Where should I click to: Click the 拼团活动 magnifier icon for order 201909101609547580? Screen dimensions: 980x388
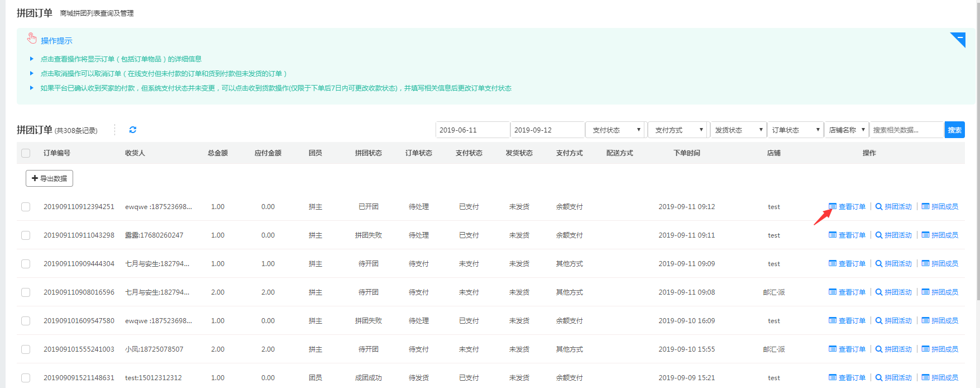pyautogui.click(x=879, y=321)
